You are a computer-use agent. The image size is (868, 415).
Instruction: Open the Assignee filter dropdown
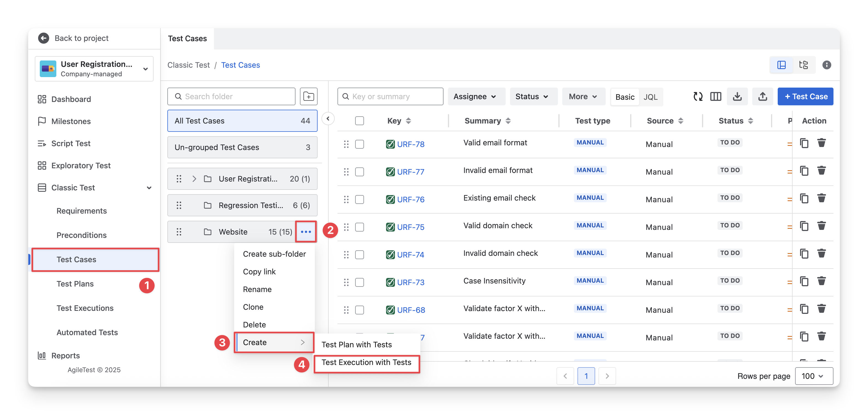(475, 96)
